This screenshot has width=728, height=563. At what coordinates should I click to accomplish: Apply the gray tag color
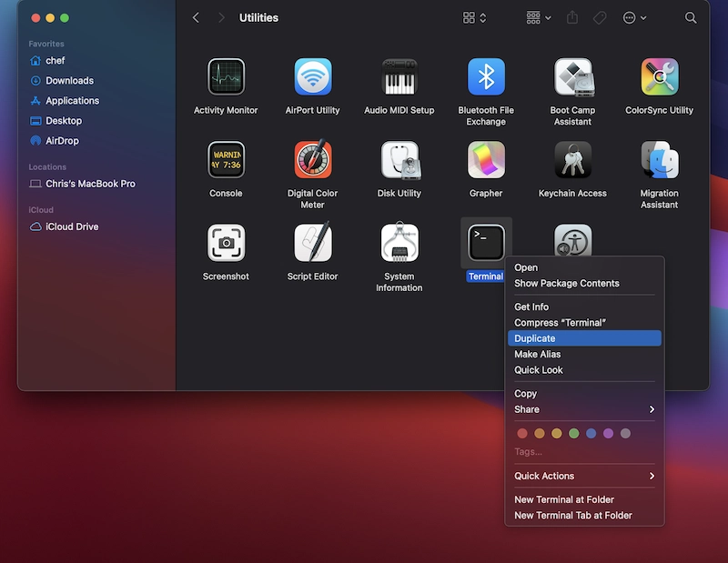(625, 434)
